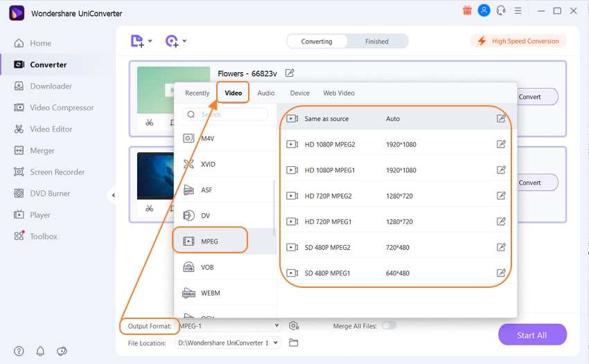
Task: Switch to the Video format tab
Action: (x=234, y=93)
